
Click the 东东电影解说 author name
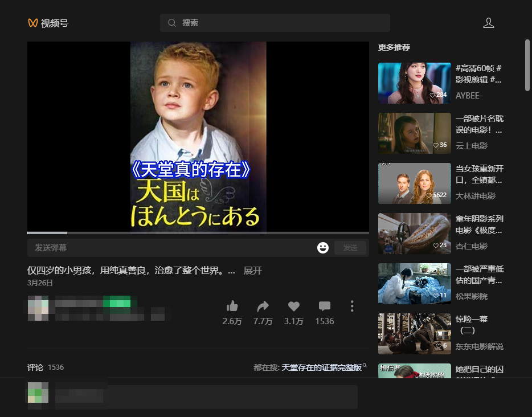(479, 346)
